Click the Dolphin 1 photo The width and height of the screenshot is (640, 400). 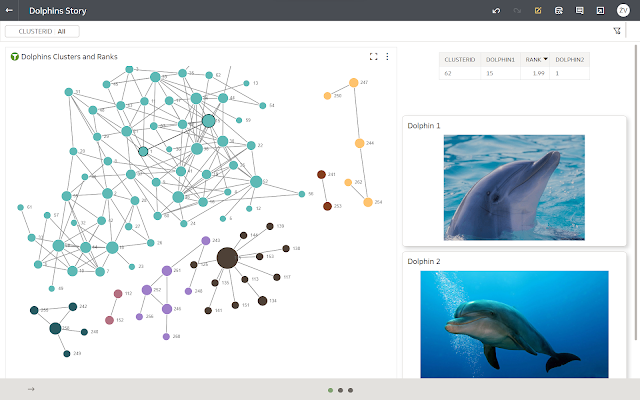(514, 187)
